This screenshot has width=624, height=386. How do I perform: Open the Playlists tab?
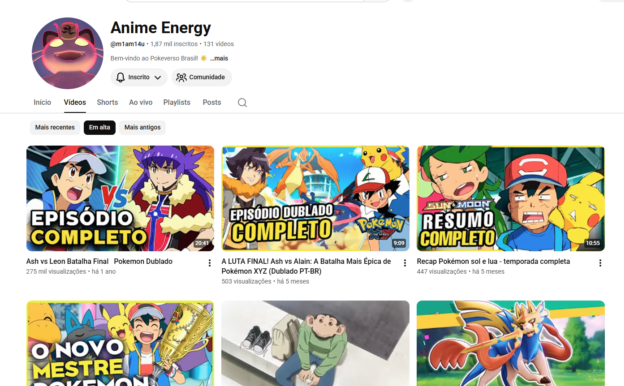tap(177, 102)
